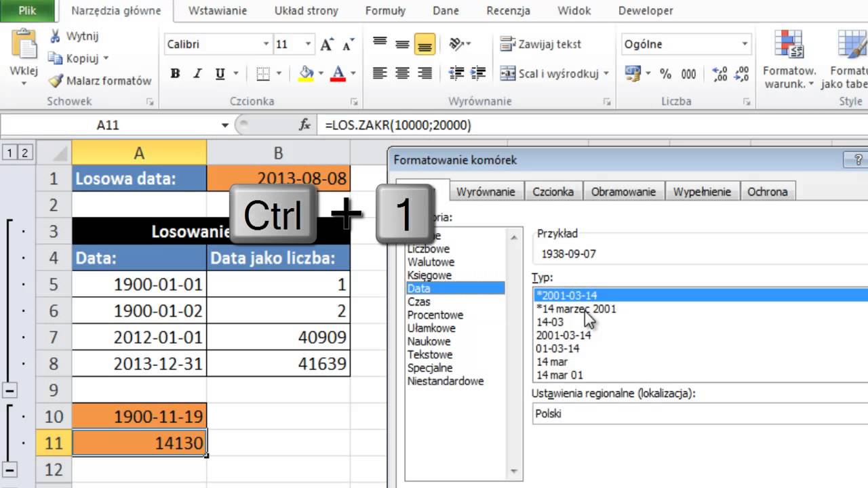Toggle the highlighted bottom align button
Viewport: 868px width, 488px height.
click(x=425, y=44)
